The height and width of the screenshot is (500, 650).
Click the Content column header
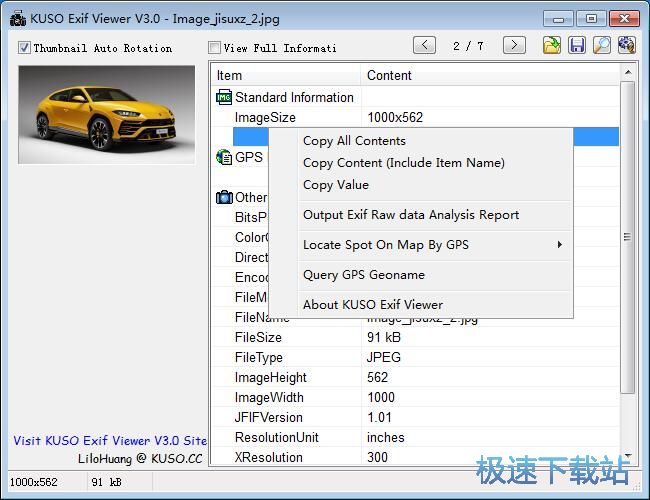click(x=389, y=75)
